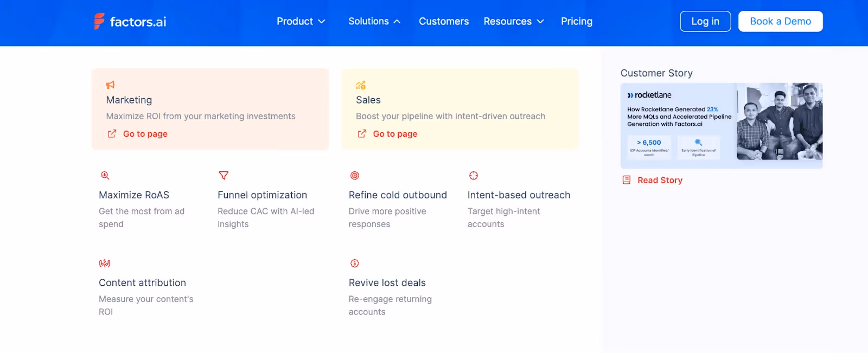Click the Customer Story heading

(x=656, y=73)
